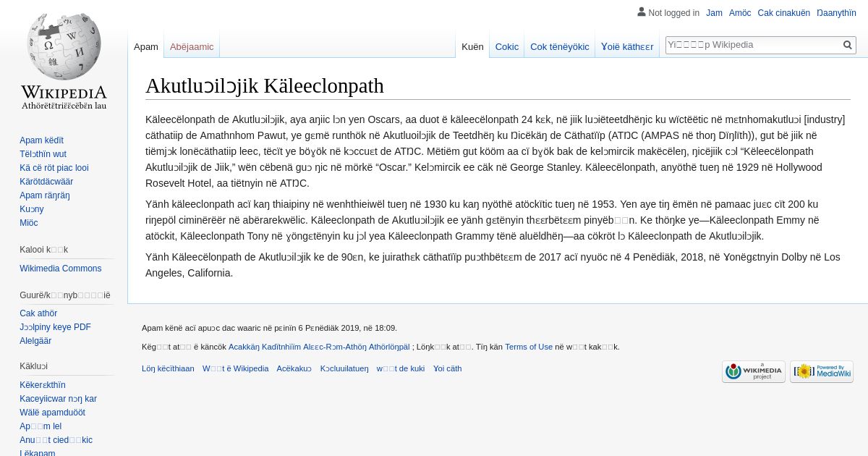Open Apam räŋräŋ random page link
Screen dimensions: 868x456
coord(45,195)
